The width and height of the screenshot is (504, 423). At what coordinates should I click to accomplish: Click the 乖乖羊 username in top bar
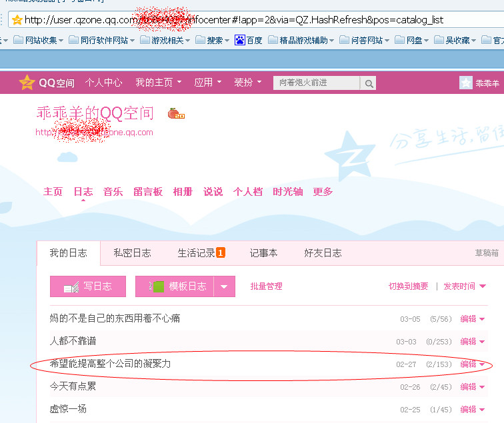(487, 83)
